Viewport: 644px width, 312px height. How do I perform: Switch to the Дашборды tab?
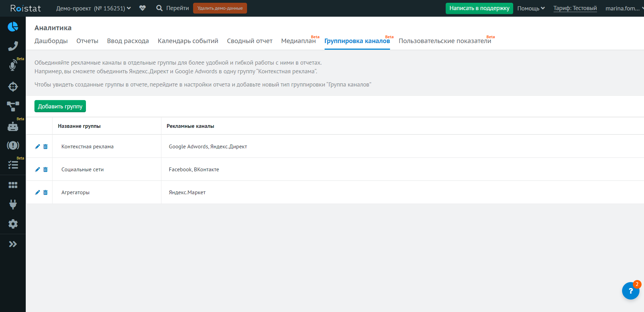click(x=51, y=41)
